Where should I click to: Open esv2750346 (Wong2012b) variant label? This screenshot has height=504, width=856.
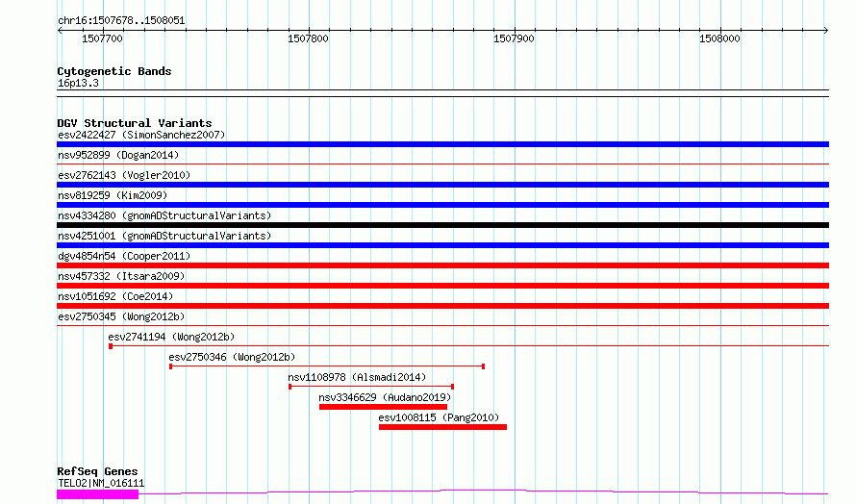[232, 357]
